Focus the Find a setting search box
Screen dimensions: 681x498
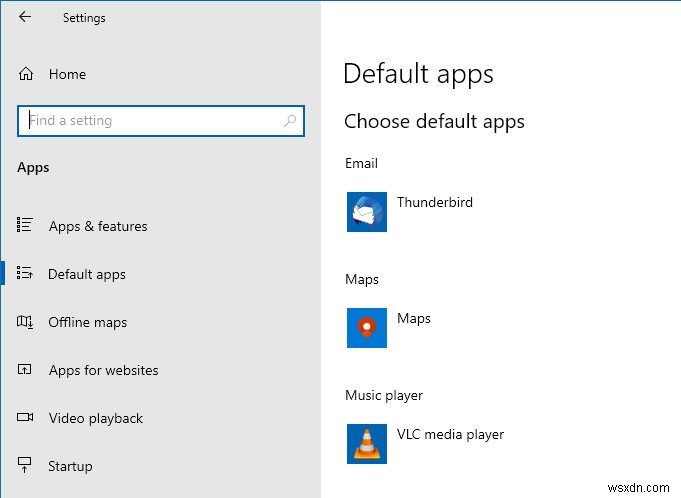[x=161, y=121]
